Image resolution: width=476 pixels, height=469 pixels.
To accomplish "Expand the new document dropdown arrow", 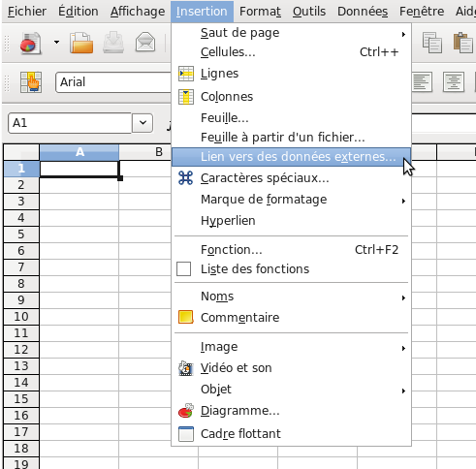I will click(56, 43).
